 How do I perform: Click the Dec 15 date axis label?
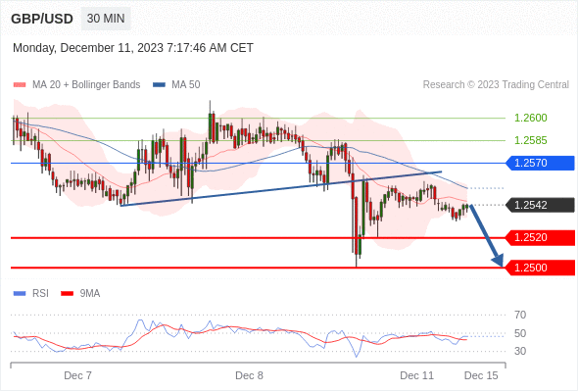click(x=481, y=375)
